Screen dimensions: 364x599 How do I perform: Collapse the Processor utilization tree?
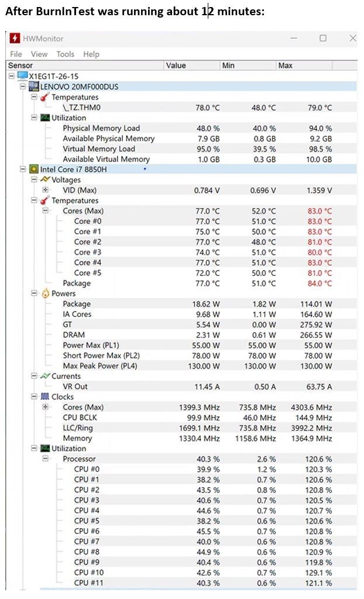(x=45, y=458)
